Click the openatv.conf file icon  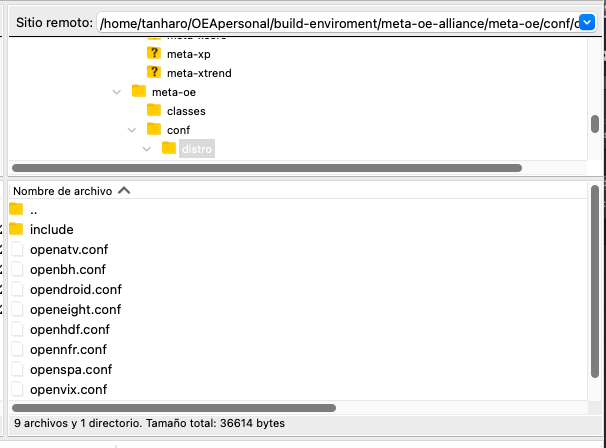point(16,249)
